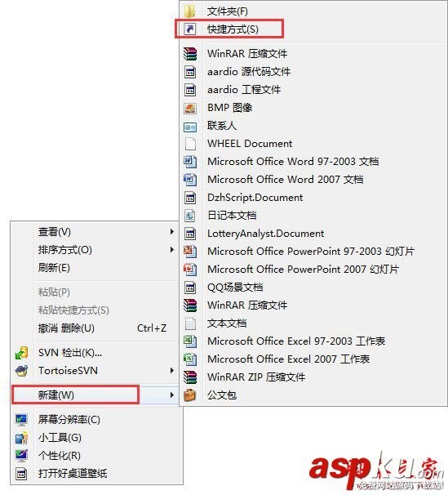Click the WinRAR ZIP 压缩文件 books icon

click(190, 377)
